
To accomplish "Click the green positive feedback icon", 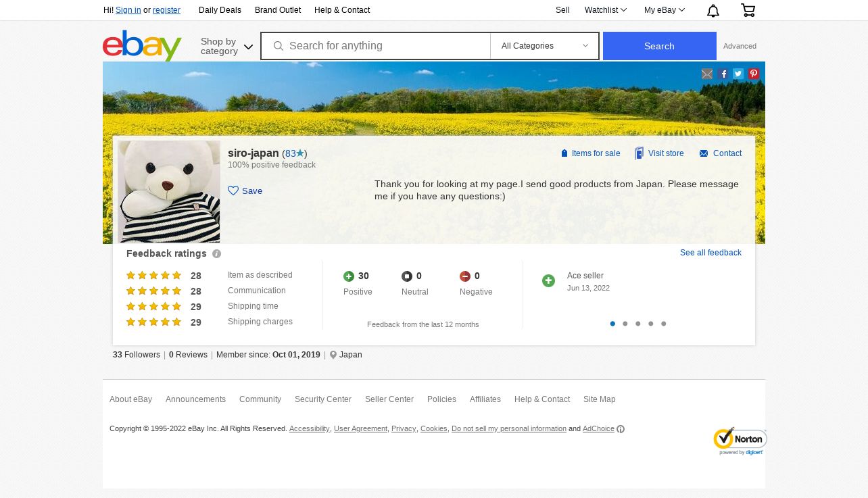I will point(349,276).
